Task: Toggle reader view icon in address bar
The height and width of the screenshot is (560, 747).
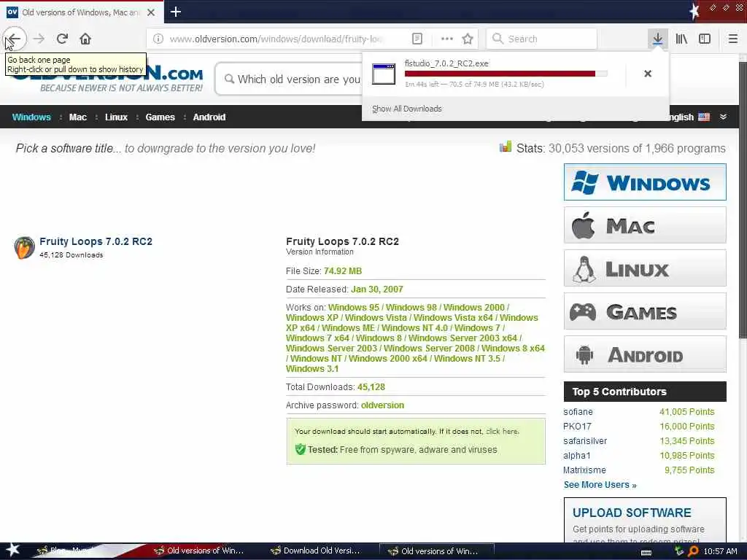Action: coord(417,39)
